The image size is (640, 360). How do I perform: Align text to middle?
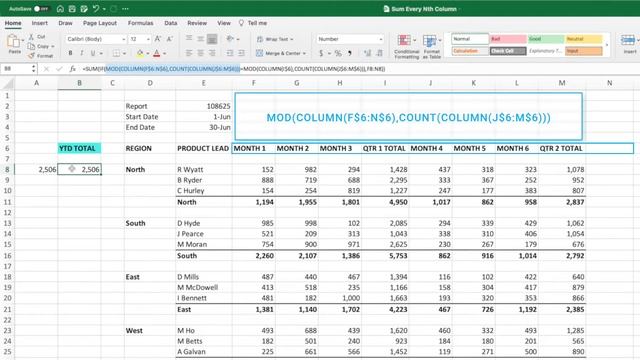[200, 39]
